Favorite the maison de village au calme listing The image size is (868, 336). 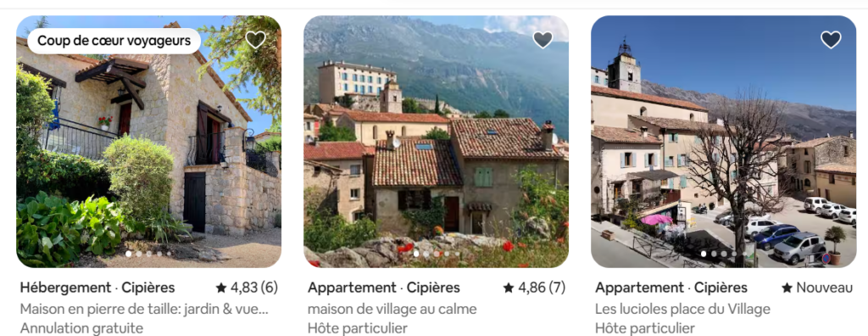click(x=542, y=40)
